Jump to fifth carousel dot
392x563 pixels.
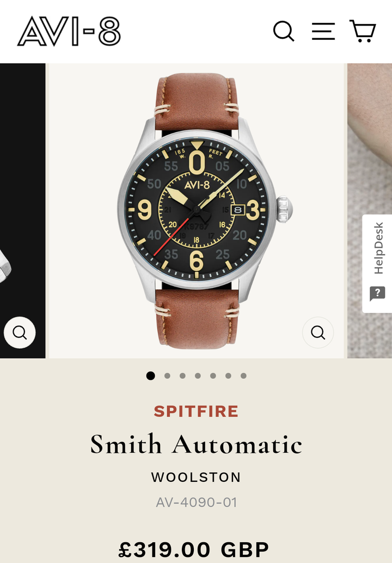tap(213, 376)
